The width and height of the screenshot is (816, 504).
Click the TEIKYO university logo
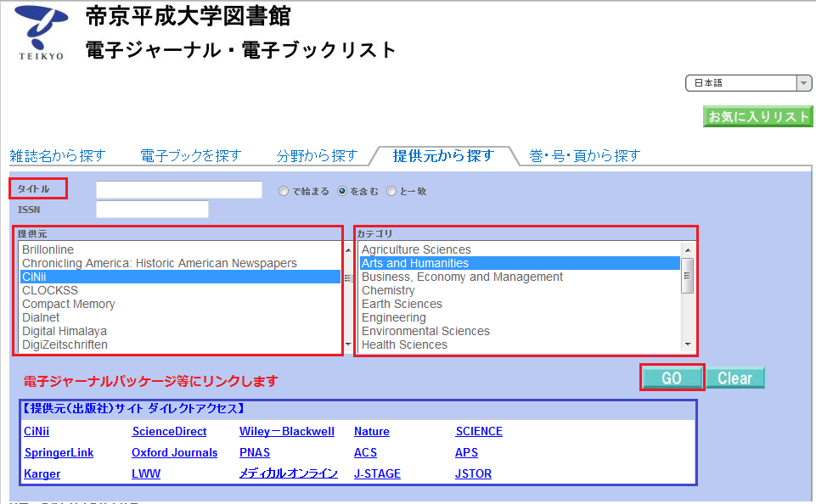(x=41, y=33)
